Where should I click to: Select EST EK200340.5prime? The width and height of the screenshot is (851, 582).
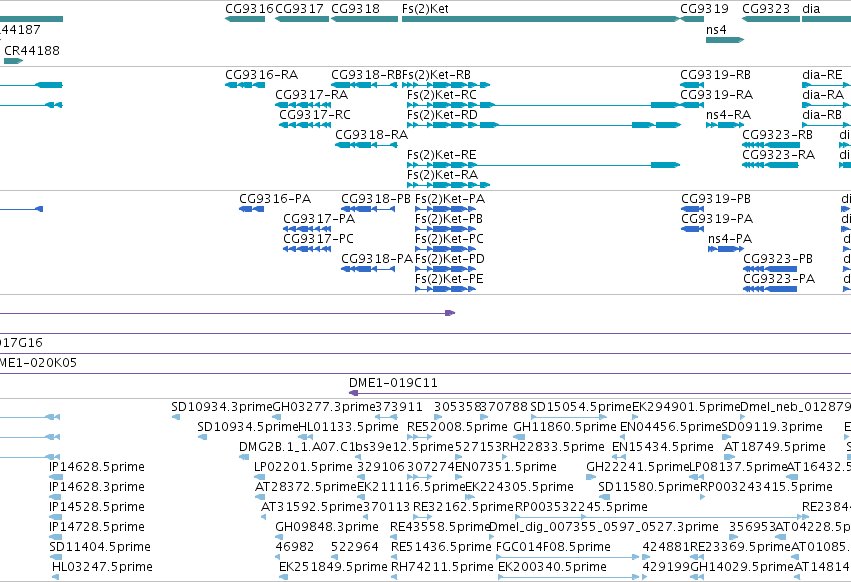point(552,567)
